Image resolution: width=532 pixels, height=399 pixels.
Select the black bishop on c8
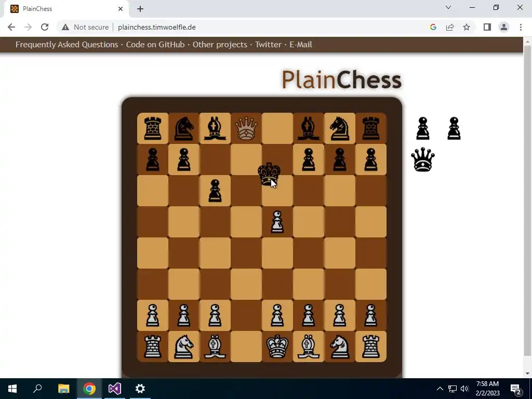pos(215,129)
